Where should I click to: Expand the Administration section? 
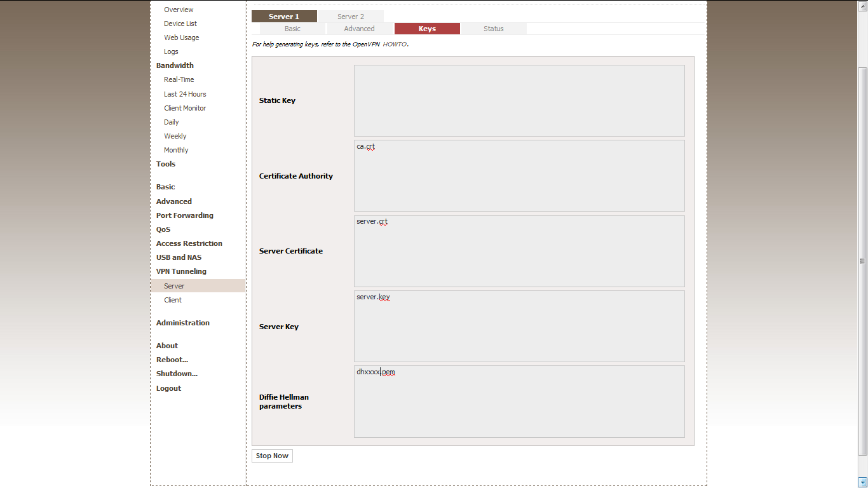(183, 323)
